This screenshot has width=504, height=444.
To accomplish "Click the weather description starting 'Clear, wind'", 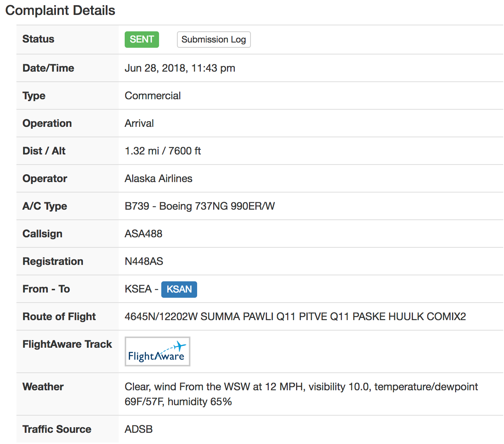I will pyautogui.click(x=301, y=394).
